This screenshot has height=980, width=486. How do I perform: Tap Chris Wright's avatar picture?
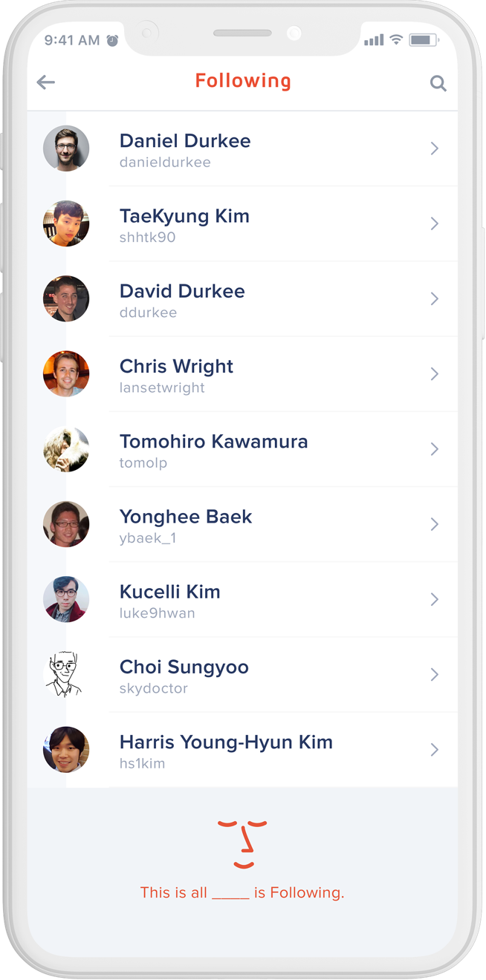click(66, 373)
